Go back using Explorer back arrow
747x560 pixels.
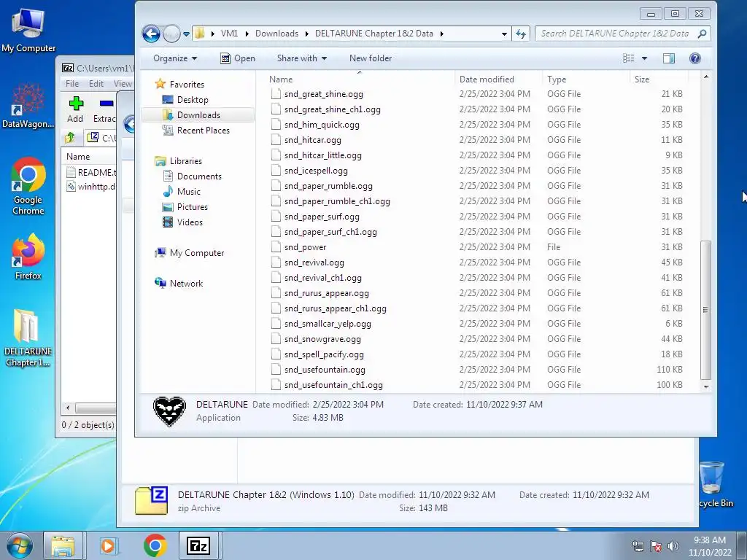tap(151, 34)
